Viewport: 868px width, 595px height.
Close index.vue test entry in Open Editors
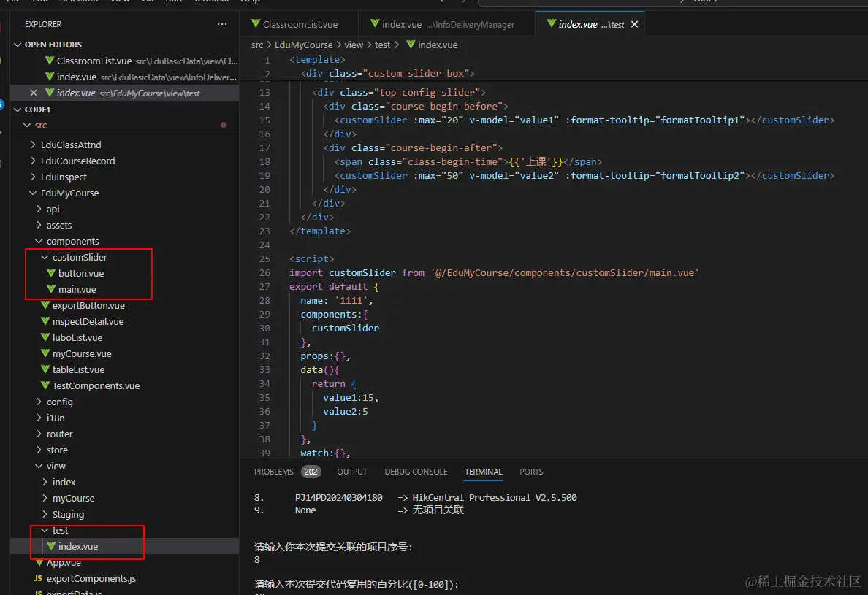33,93
